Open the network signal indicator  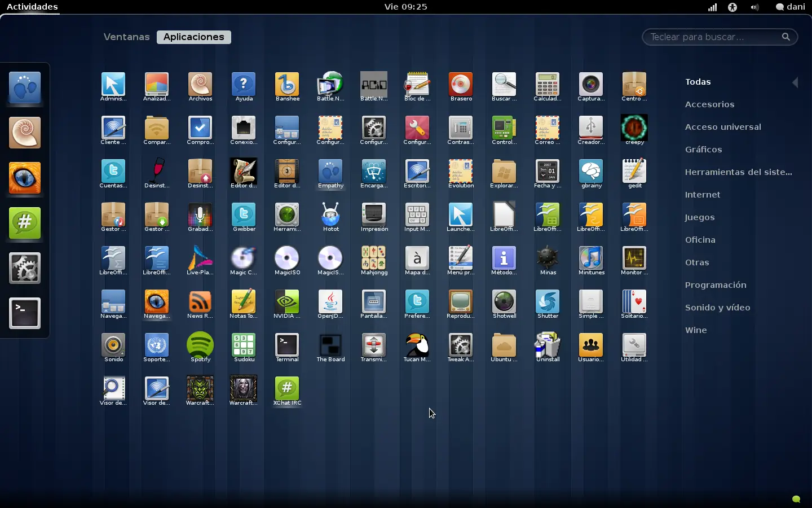coord(713,7)
